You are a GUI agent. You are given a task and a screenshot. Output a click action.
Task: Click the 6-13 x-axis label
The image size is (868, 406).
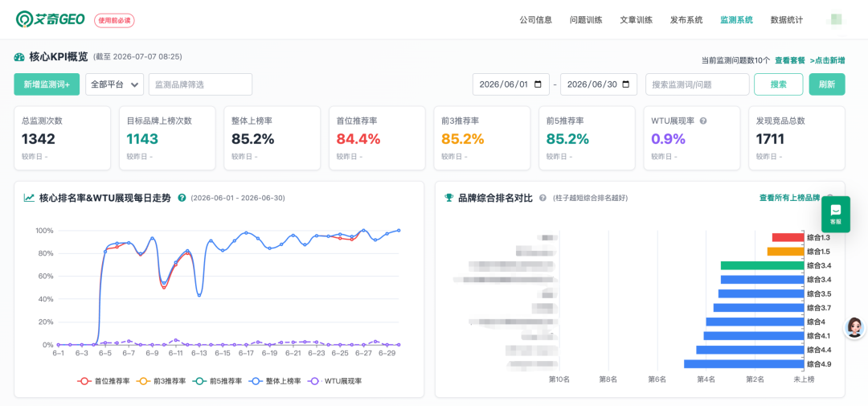click(199, 353)
